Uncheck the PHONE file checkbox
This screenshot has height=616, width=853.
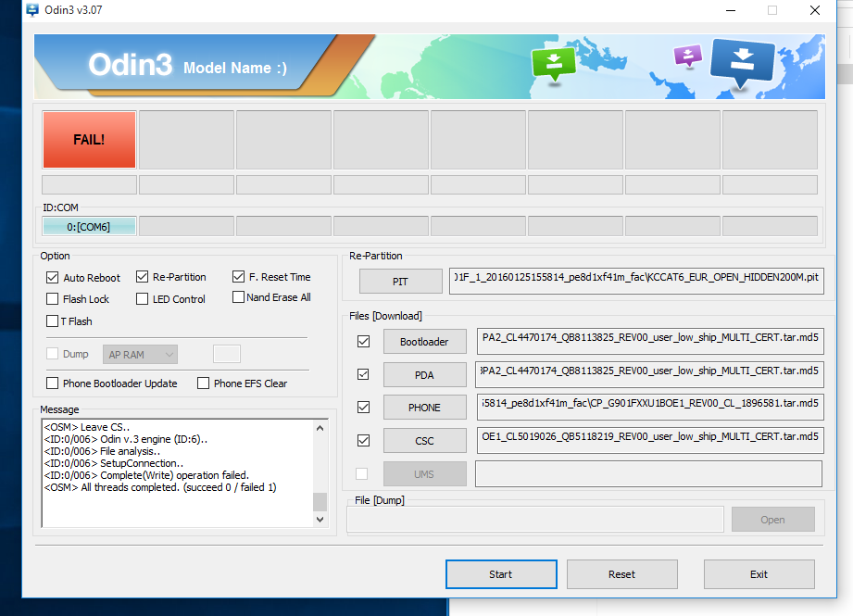(363, 407)
